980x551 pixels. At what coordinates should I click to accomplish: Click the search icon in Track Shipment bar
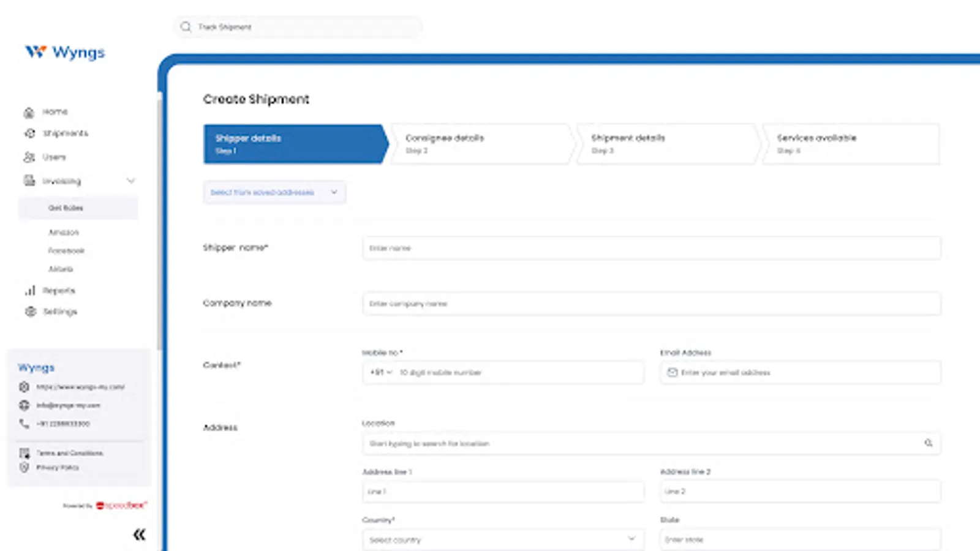click(186, 26)
